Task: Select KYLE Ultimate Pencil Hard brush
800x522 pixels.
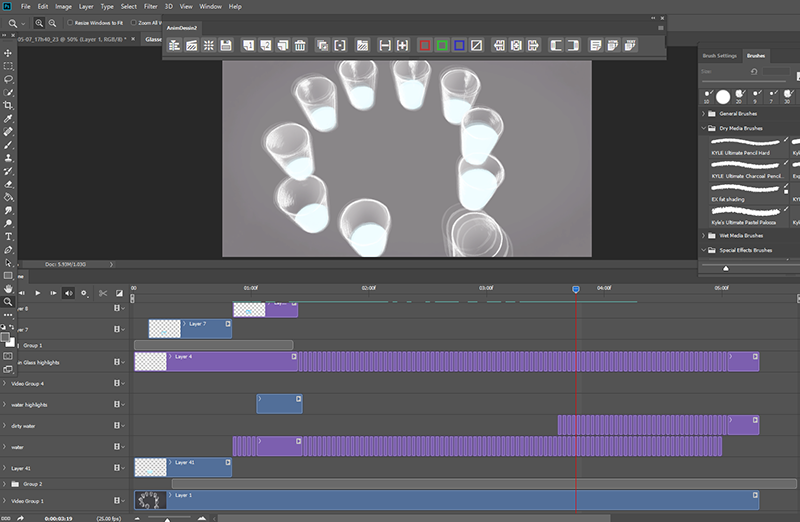Action: coord(745,146)
